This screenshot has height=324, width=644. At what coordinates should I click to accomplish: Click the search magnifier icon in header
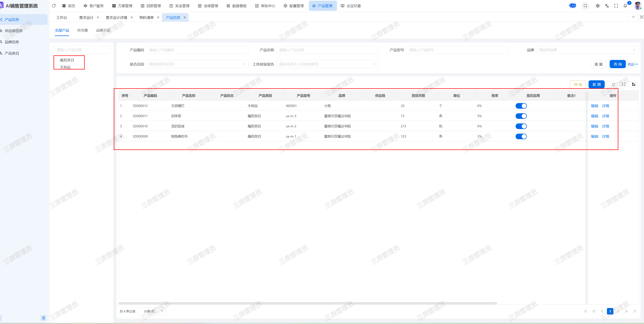tap(585, 6)
